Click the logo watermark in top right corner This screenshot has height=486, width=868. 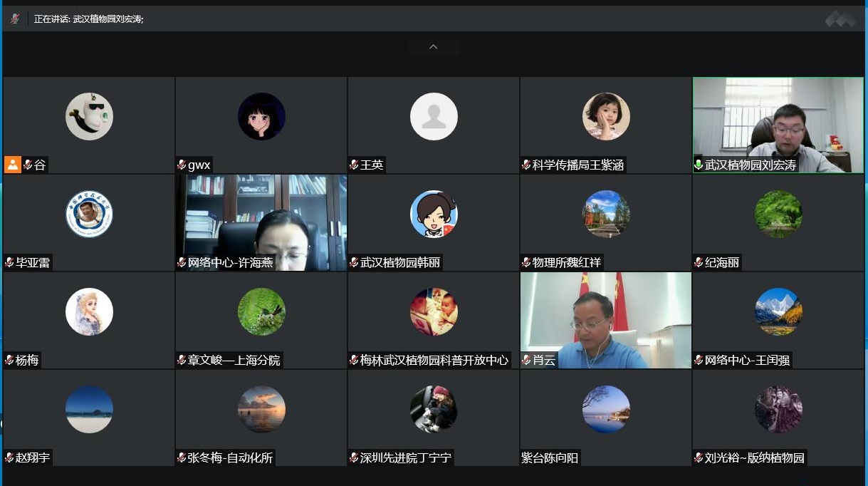[x=840, y=20]
